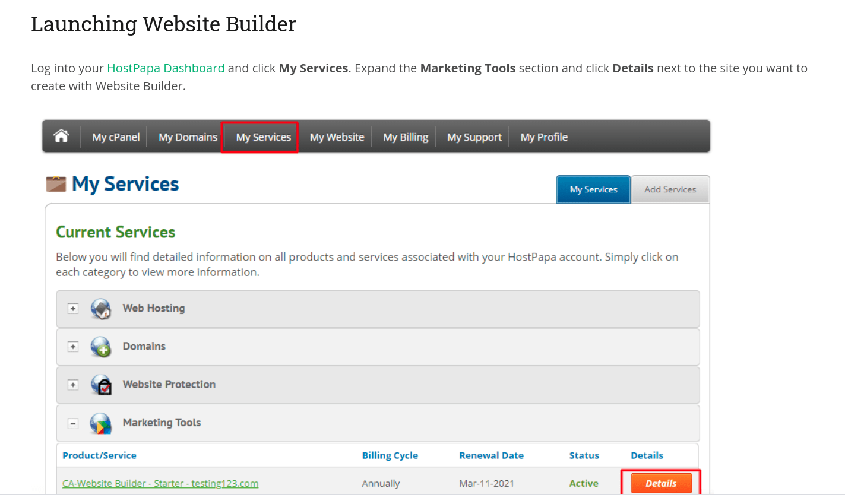
Task: Click the Mar-11-2021 renewal date
Action: pos(487,483)
